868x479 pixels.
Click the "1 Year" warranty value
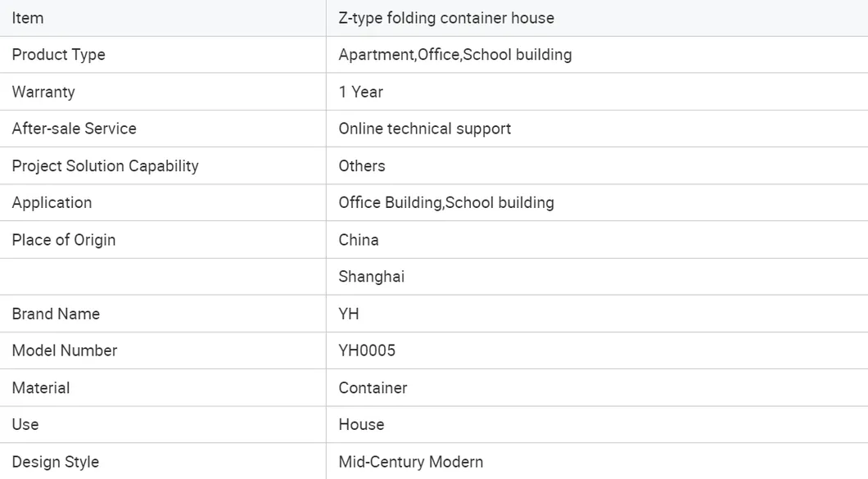[x=360, y=92]
